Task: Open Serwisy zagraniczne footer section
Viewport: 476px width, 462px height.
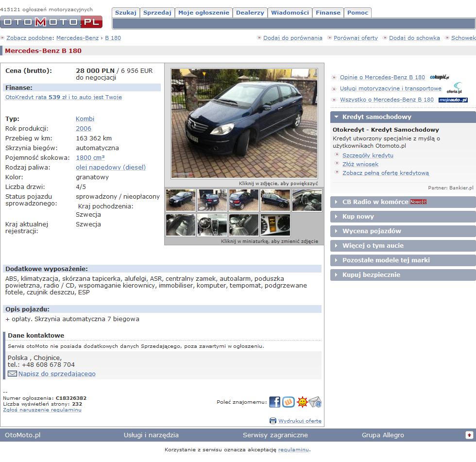Action: [x=275, y=435]
